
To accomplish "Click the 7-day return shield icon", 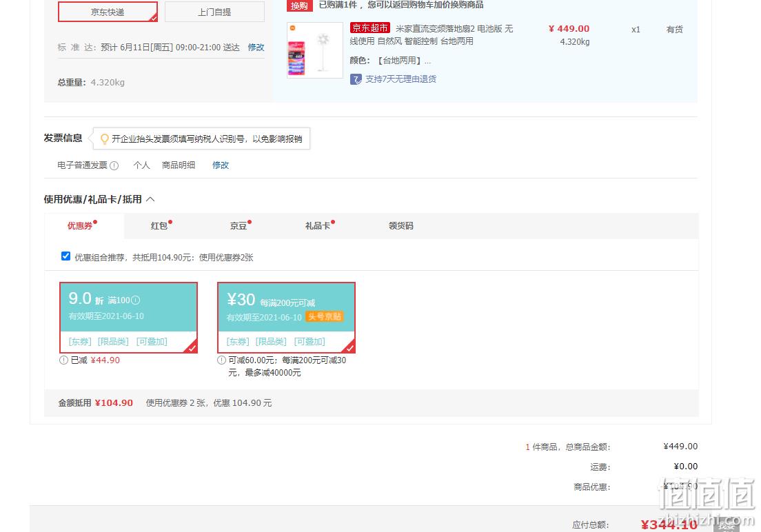I will coord(356,79).
